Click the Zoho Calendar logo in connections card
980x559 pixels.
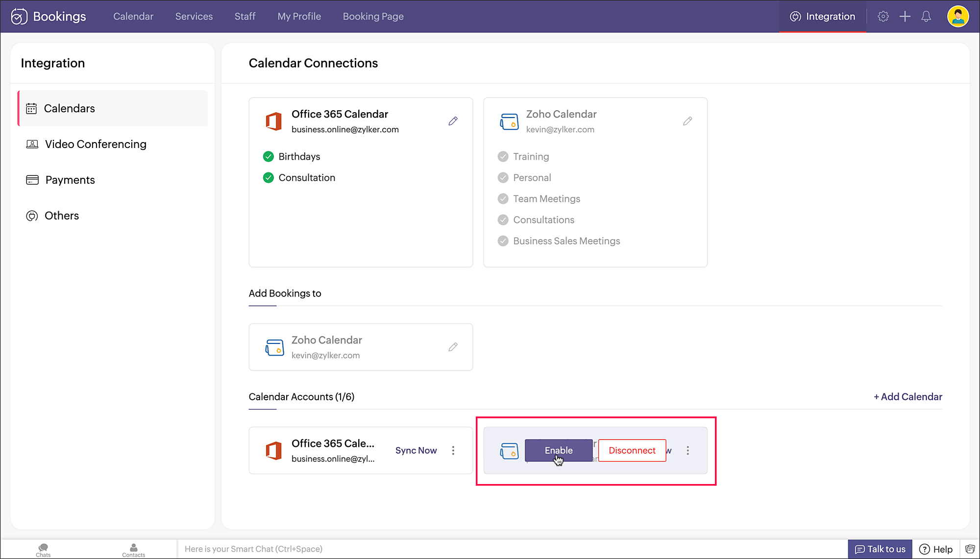[509, 122]
